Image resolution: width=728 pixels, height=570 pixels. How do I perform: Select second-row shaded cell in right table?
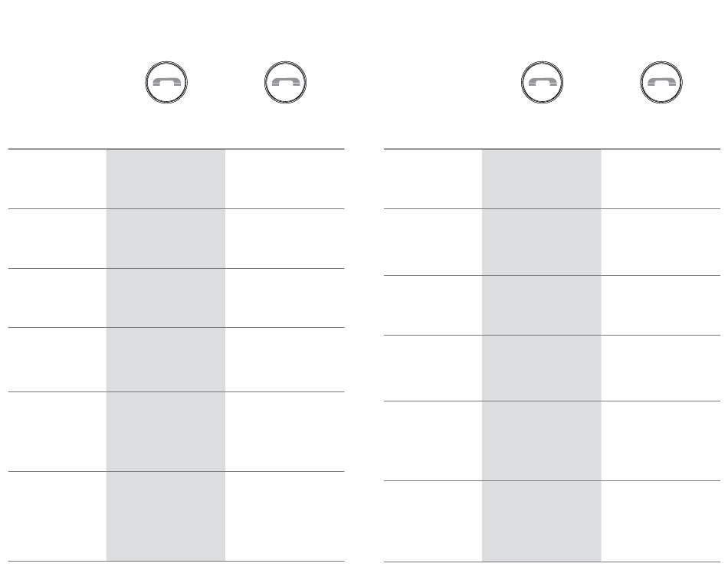[541, 242]
